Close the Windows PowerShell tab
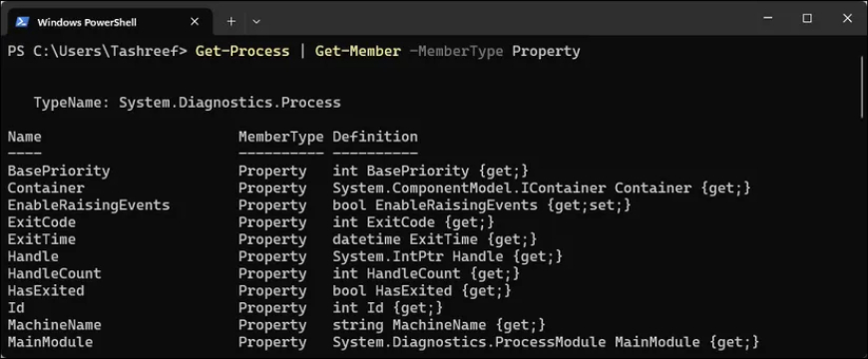 (195, 22)
